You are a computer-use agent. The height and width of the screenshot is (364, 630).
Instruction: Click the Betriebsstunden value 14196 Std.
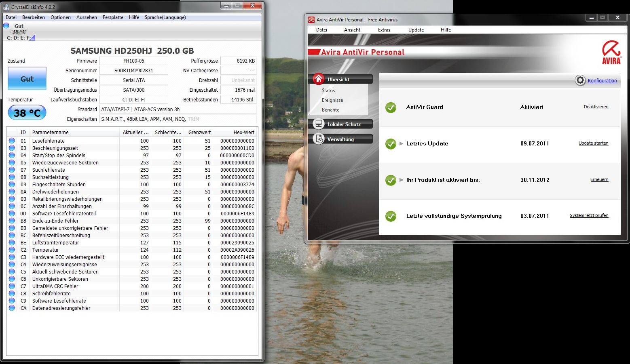point(239,99)
